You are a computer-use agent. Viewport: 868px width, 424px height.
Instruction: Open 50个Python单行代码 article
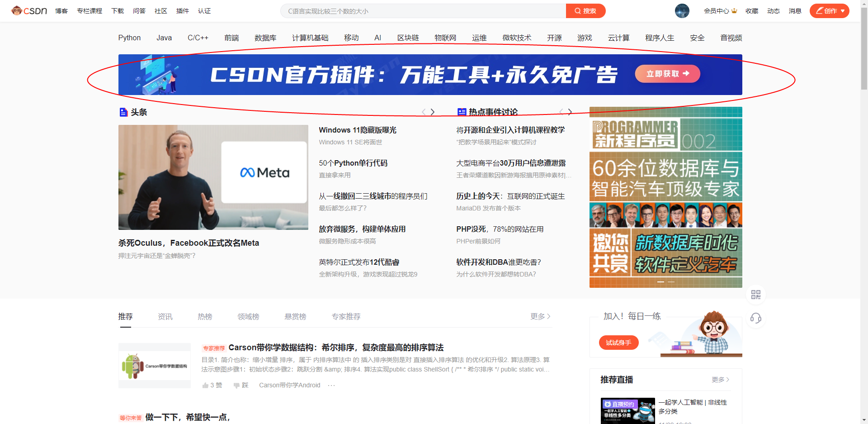point(353,163)
